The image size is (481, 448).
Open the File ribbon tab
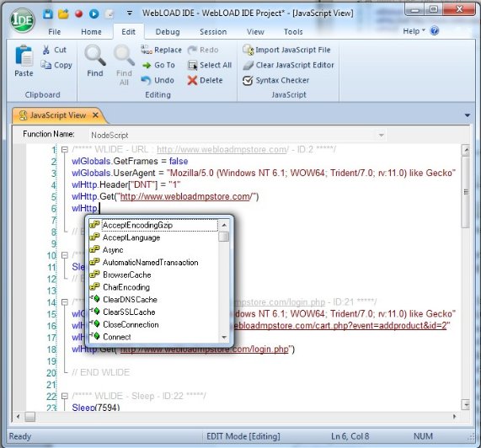point(54,32)
